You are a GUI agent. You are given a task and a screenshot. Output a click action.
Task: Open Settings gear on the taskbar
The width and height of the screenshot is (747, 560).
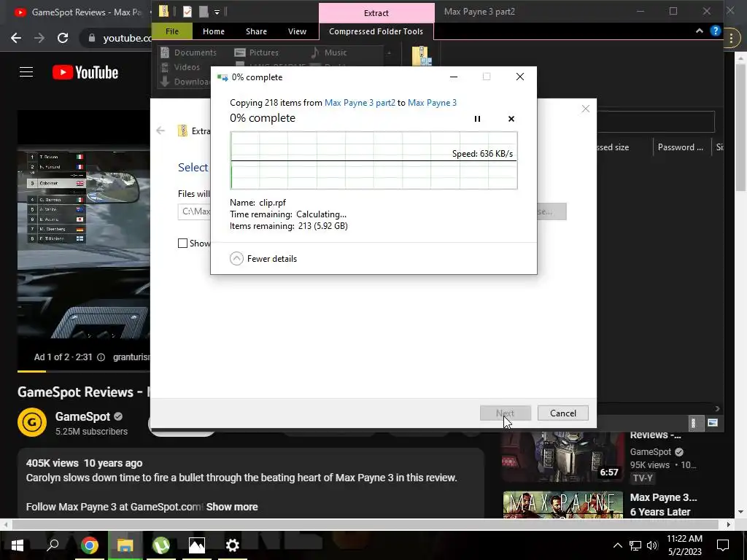233,545
